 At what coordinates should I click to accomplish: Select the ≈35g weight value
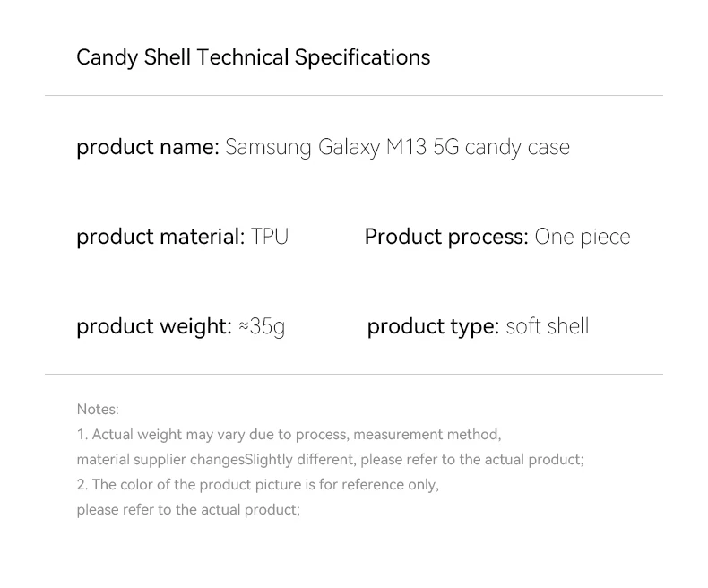(x=262, y=326)
